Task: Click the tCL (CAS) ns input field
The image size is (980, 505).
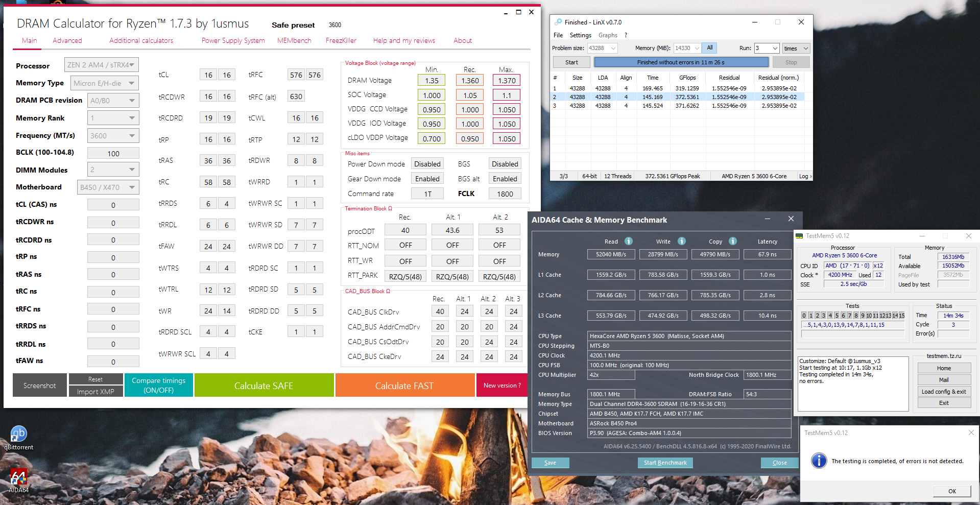Action: tap(113, 205)
